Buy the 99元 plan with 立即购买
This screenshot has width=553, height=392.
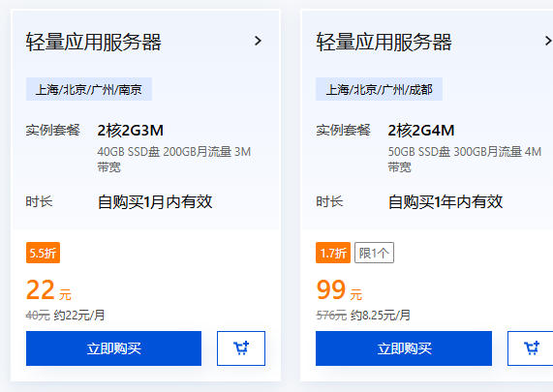[404, 348]
